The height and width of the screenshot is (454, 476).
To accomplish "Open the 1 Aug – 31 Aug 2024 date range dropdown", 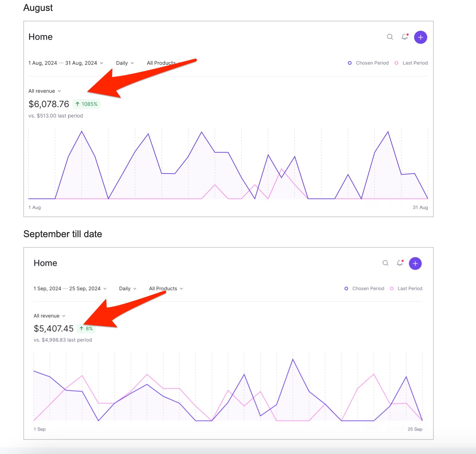I will point(66,63).
